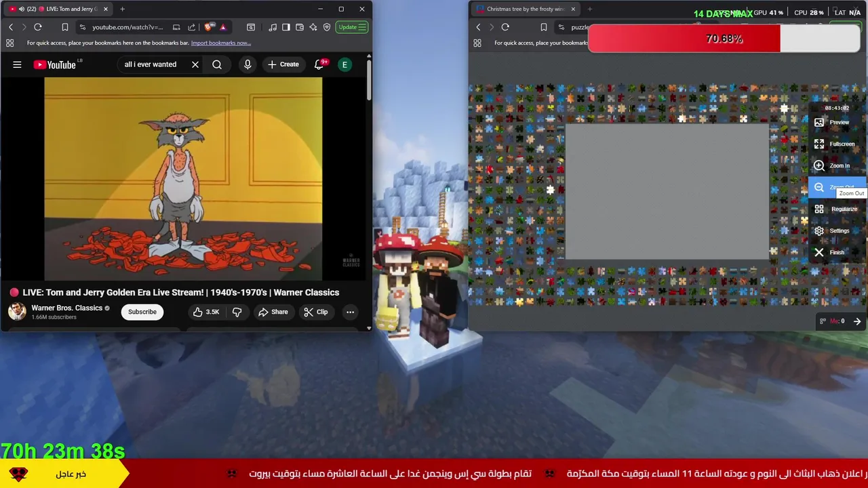Clear YouTube search box with X
Image resolution: width=868 pixels, height=488 pixels.
tap(195, 64)
